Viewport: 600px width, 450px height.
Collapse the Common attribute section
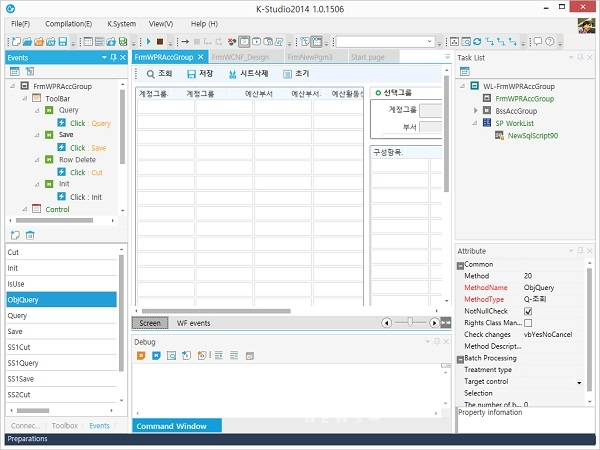click(461, 265)
